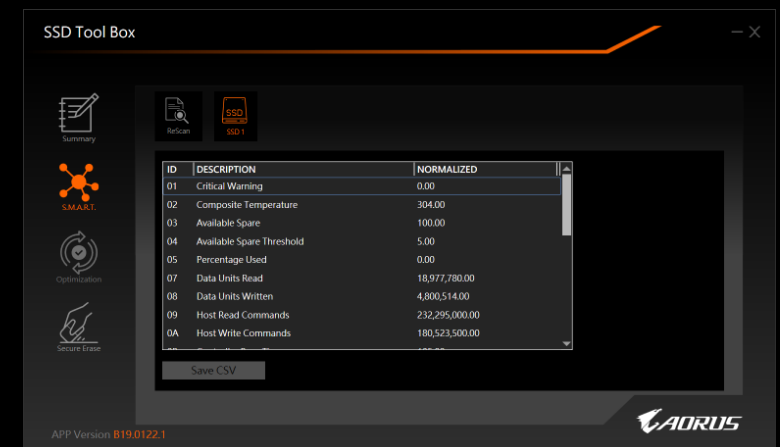This screenshot has width=780, height=447.
Task: Click the value 5.00
Action: coord(426,241)
